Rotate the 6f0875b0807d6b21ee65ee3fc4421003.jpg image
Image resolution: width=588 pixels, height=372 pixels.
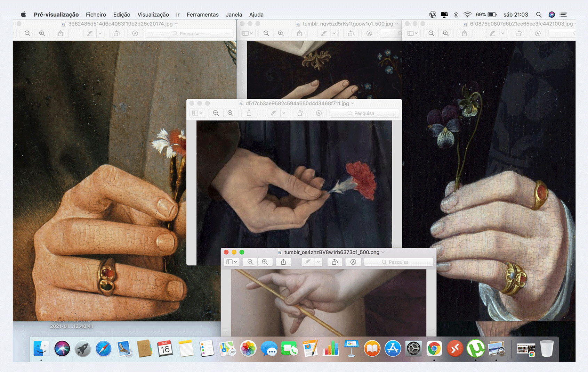coord(519,33)
